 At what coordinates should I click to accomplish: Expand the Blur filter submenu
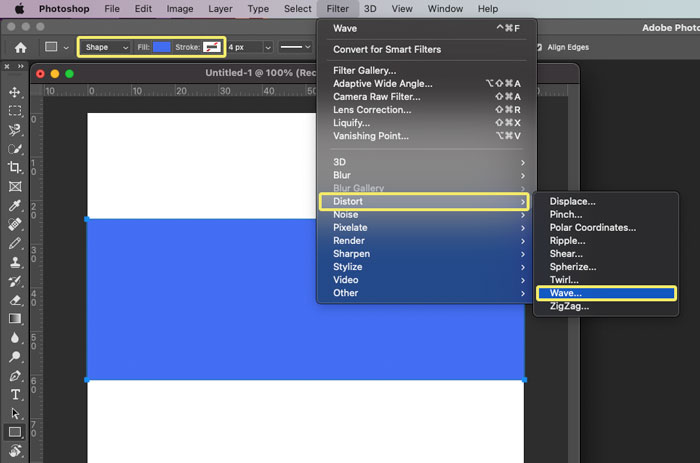point(426,175)
